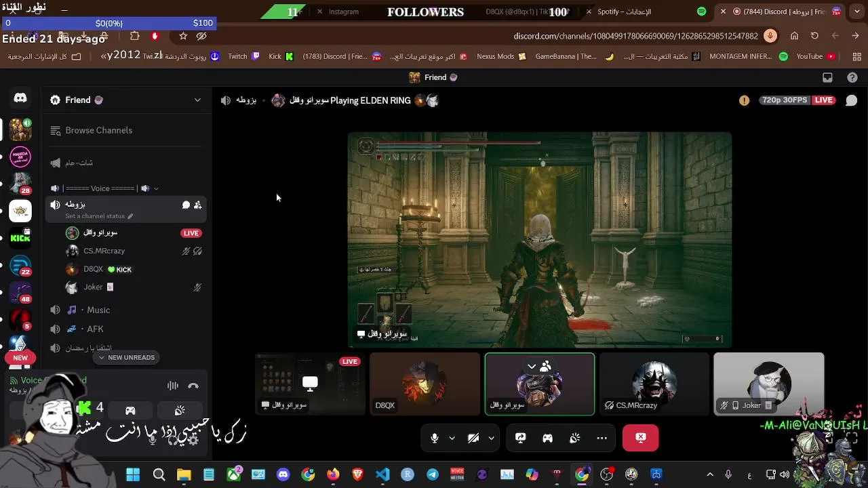Toggle microphone mute in call controls
The image size is (868, 488).
pyautogui.click(x=435, y=438)
